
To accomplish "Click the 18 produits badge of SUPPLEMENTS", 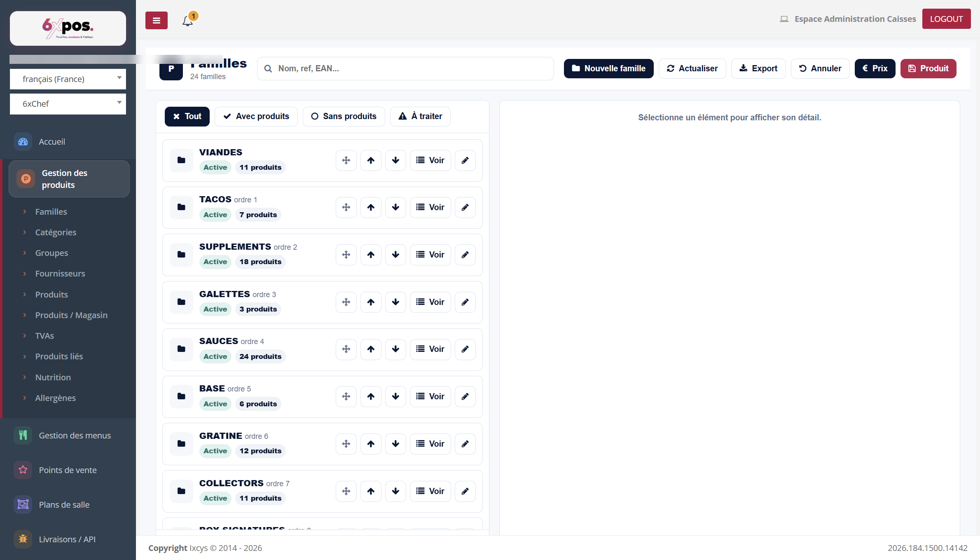I will (260, 262).
